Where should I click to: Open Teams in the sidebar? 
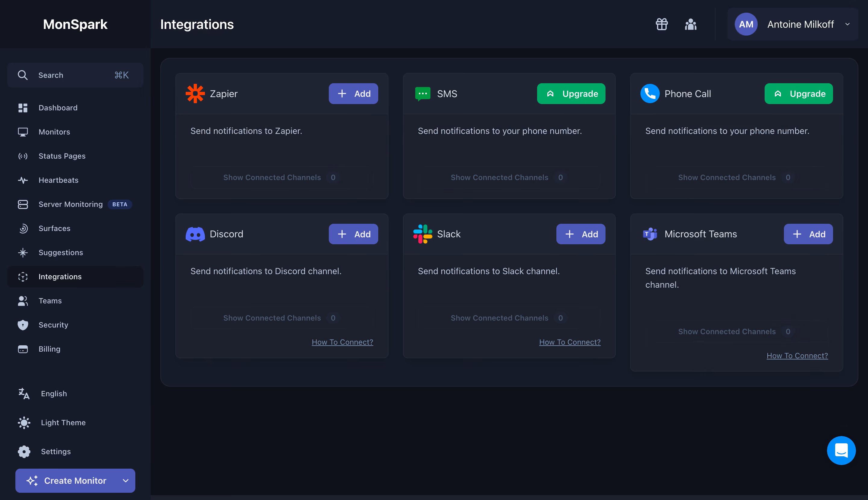pos(75,301)
